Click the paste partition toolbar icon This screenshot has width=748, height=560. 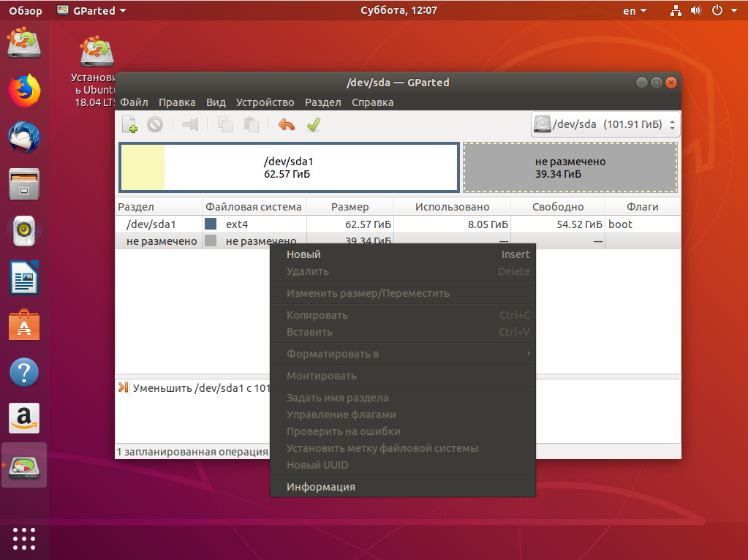coord(252,125)
